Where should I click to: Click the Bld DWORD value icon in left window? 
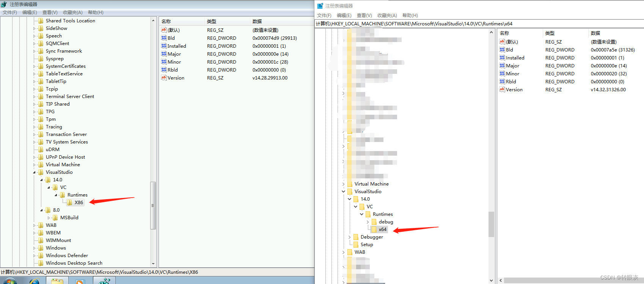pyautogui.click(x=164, y=38)
